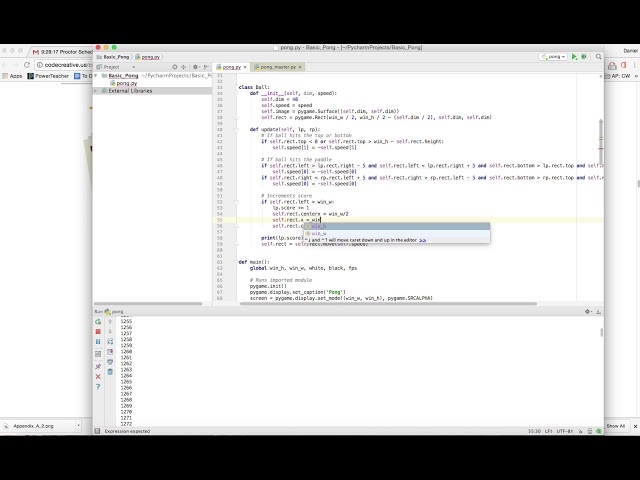Screen dimensions: 640x480
Task: Stop the process with the red stop icon
Action: click(x=98, y=332)
